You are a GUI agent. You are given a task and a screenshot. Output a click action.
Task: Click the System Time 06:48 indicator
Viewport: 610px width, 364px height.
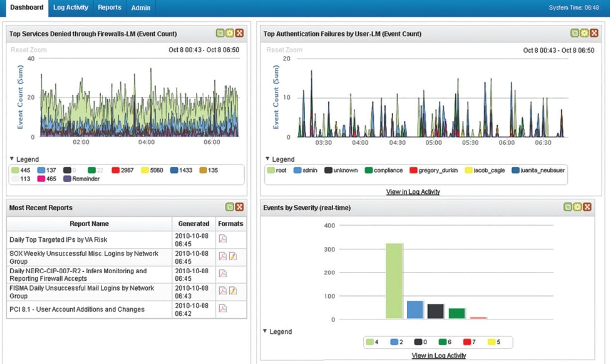click(574, 8)
